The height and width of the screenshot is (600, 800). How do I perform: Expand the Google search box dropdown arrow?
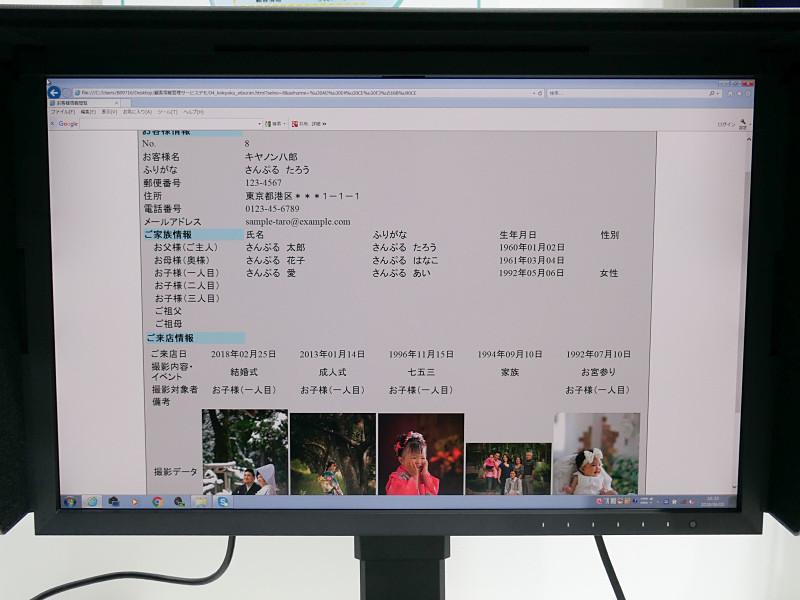tap(259, 123)
